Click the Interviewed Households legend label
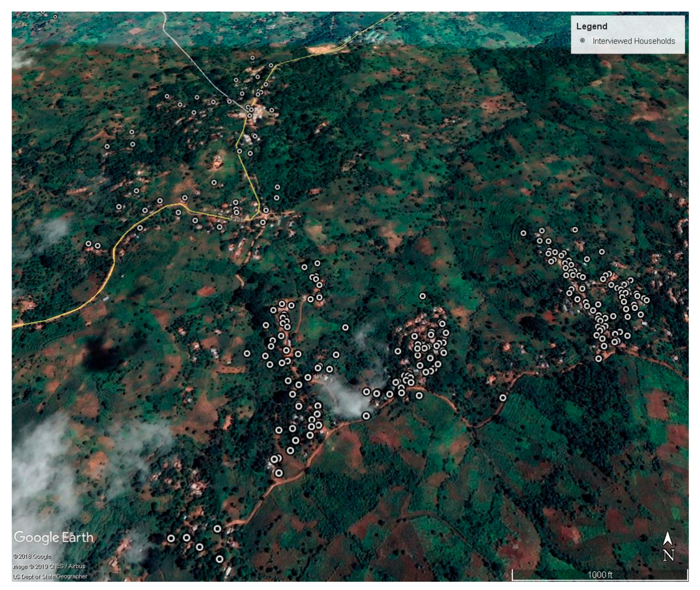 tap(633, 41)
